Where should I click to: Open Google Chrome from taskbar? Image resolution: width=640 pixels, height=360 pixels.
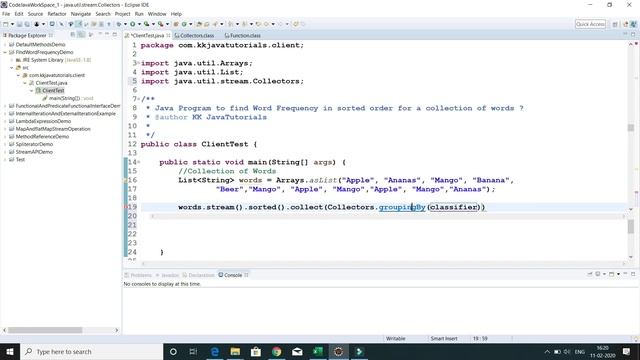tap(276, 351)
